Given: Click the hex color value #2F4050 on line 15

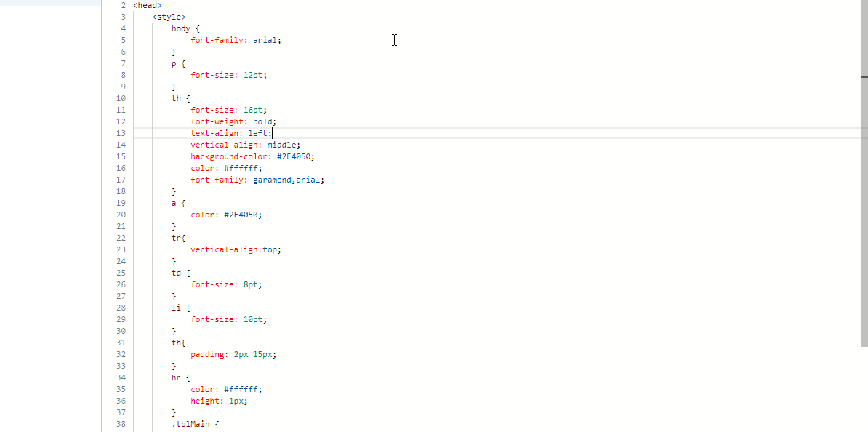Looking at the screenshot, I should tap(296, 156).
